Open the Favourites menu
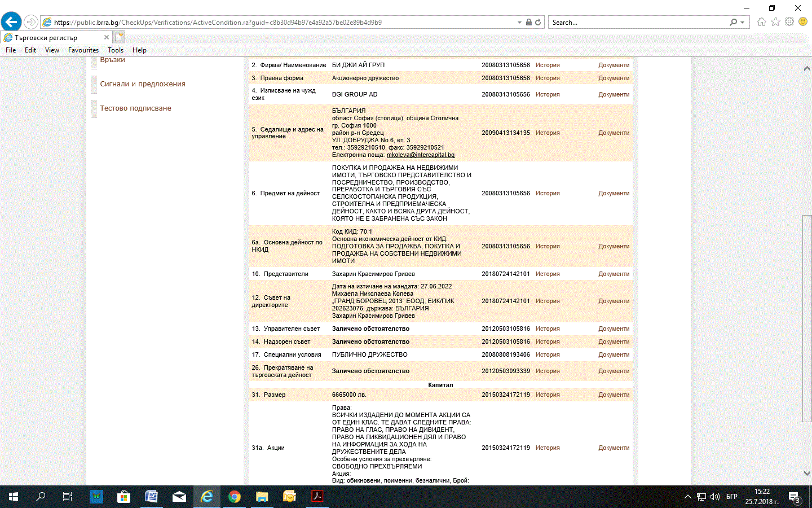 pyautogui.click(x=83, y=50)
